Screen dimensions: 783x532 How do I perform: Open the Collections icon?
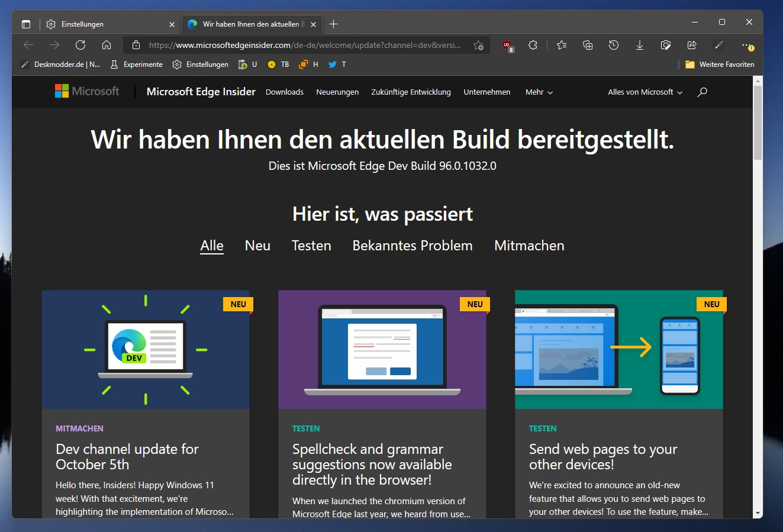588,45
